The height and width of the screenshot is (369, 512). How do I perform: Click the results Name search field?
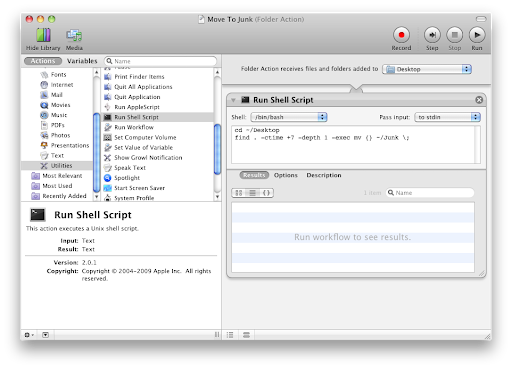(430, 193)
